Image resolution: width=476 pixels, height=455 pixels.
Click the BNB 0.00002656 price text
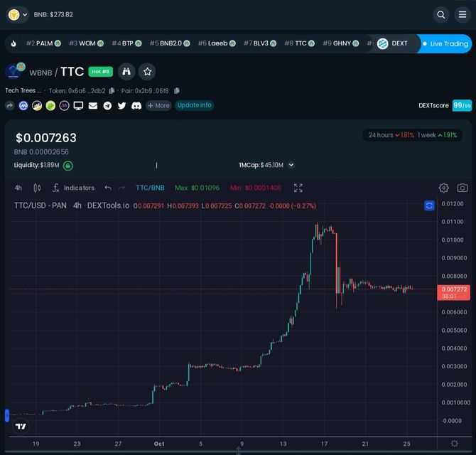41,152
